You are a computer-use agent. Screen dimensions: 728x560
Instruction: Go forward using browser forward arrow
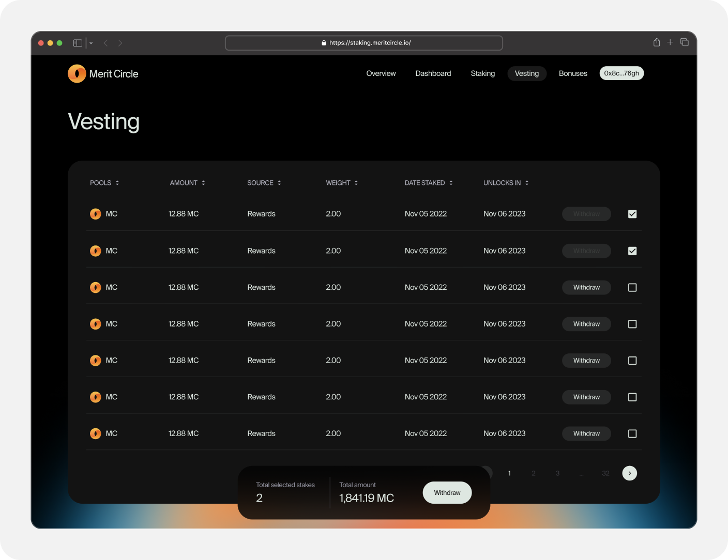tap(120, 43)
